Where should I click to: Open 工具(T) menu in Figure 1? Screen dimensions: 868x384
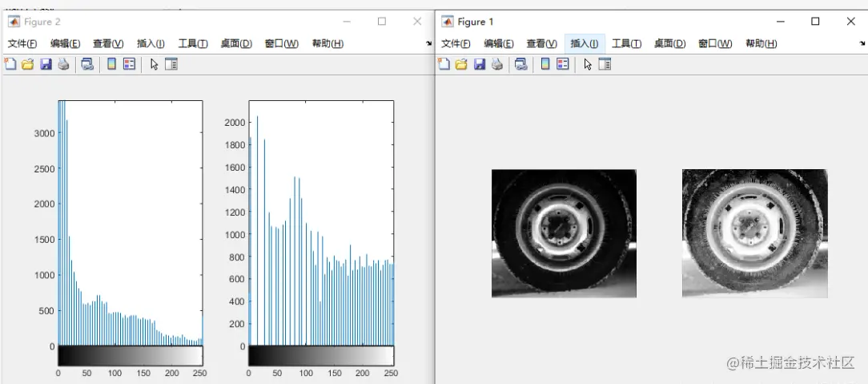(627, 44)
